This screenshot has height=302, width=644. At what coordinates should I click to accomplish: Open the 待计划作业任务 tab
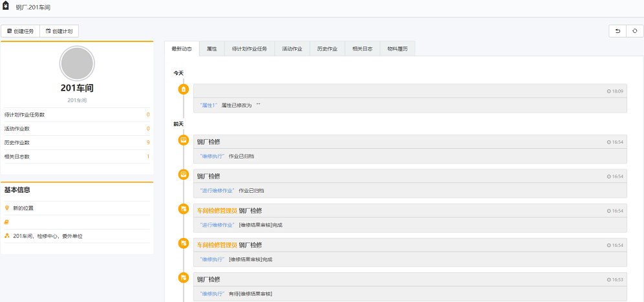[249, 49]
